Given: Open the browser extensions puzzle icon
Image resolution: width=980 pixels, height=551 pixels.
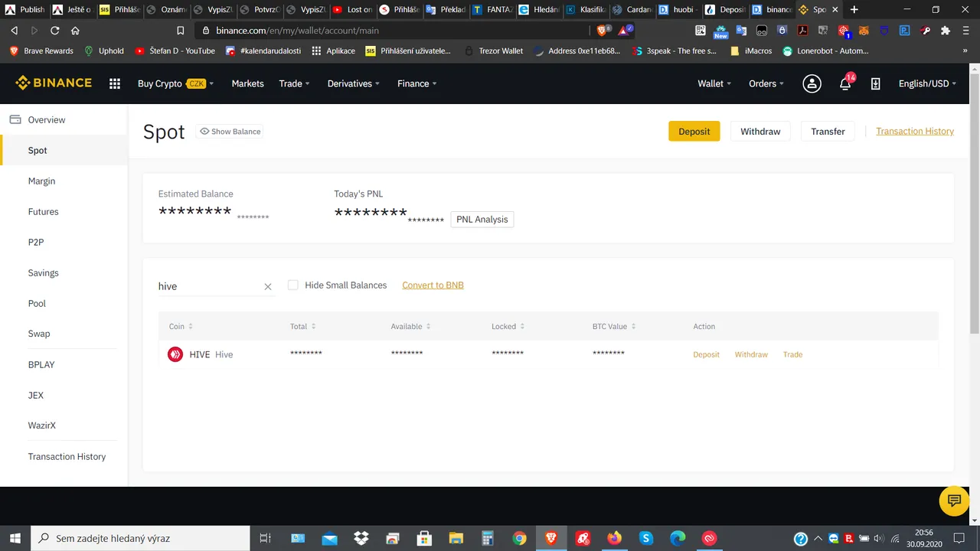Looking at the screenshot, I should (x=946, y=31).
